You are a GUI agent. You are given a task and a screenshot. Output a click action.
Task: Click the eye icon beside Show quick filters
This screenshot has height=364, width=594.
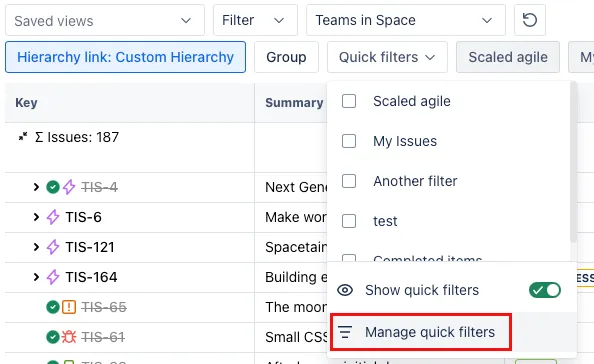pos(345,290)
